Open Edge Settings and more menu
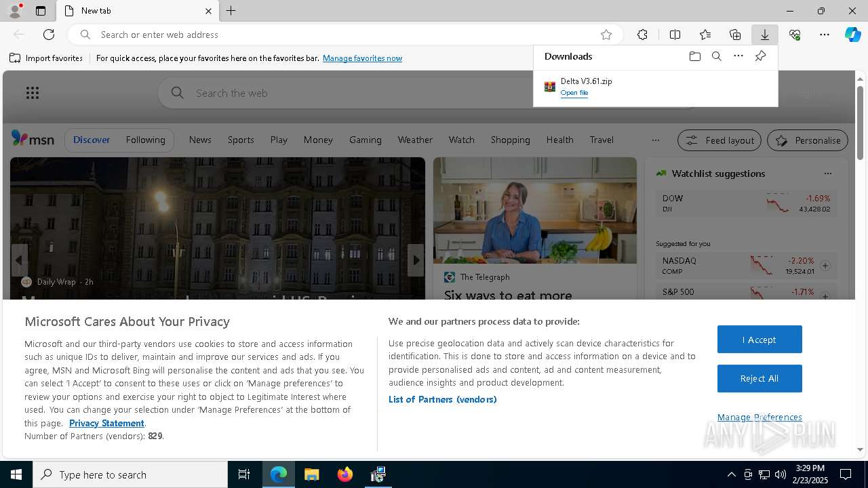Screen dimensions: 868x488 tap(825, 35)
